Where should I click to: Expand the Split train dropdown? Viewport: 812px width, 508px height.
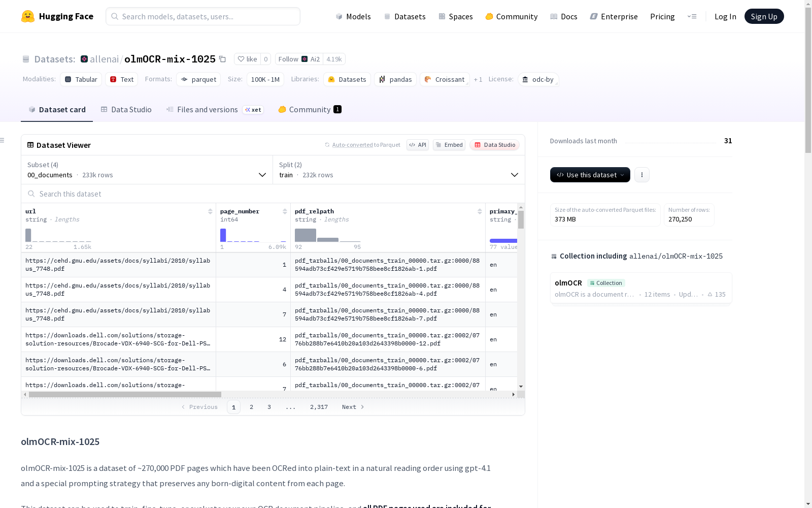399,170
